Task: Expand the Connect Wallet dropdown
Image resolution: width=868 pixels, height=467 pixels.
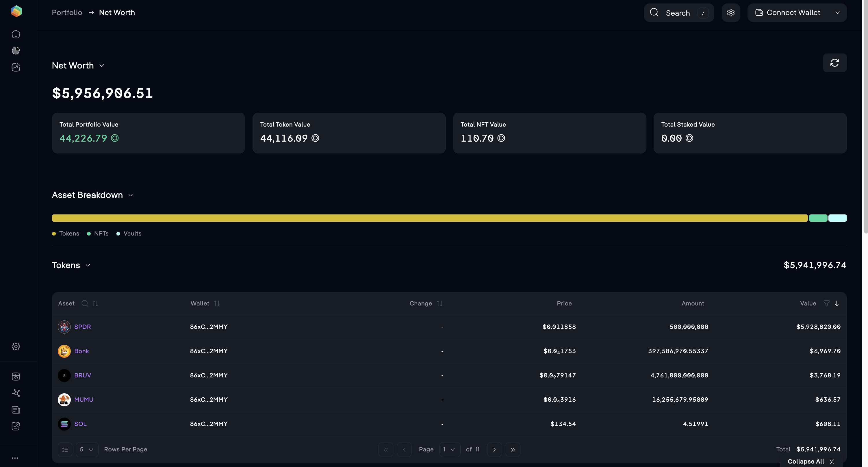Action: coord(837,13)
